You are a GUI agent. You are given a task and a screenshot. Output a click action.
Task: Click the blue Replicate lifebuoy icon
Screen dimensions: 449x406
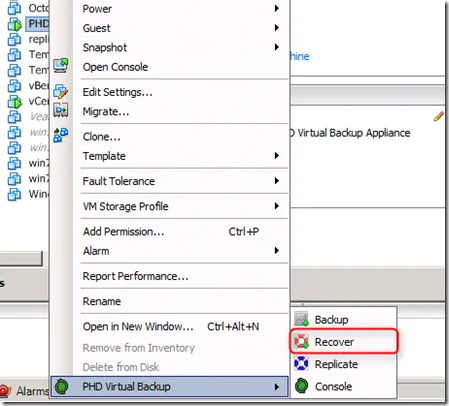(x=301, y=363)
